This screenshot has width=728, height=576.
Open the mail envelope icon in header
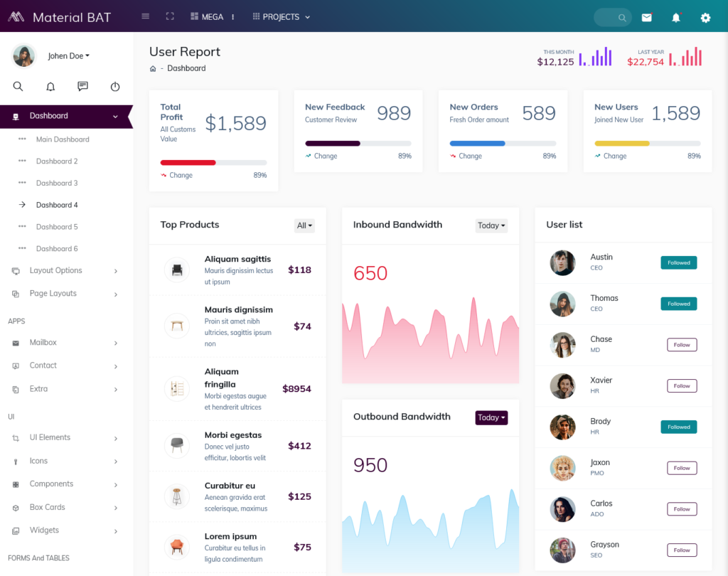click(x=646, y=18)
